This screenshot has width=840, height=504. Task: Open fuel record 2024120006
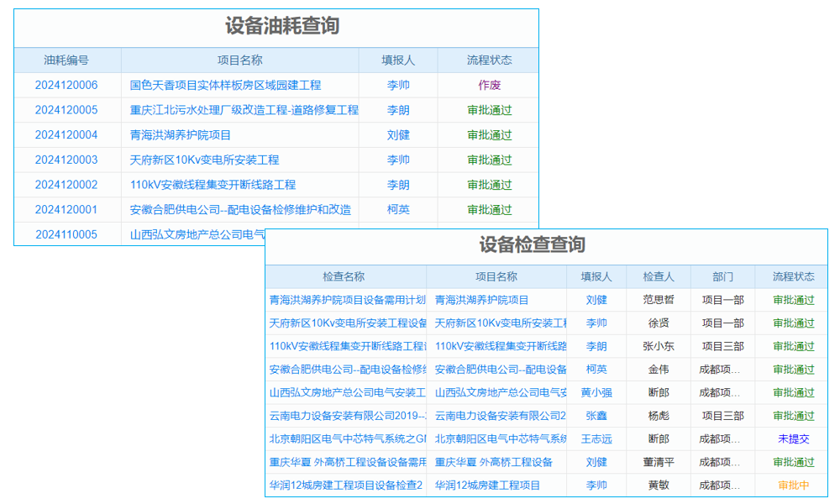[x=66, y=85]
